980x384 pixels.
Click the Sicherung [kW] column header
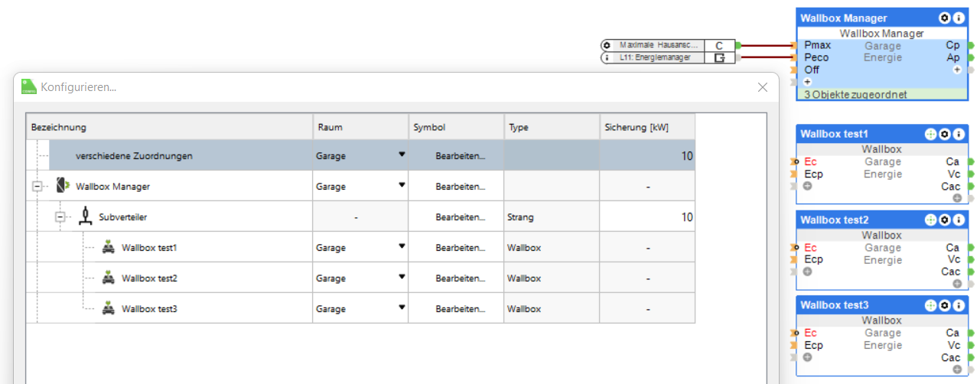[647, 128]
